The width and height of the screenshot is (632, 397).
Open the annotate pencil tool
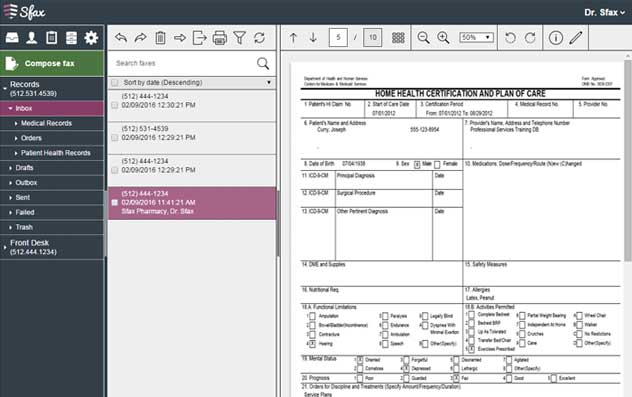click(576, 37)
